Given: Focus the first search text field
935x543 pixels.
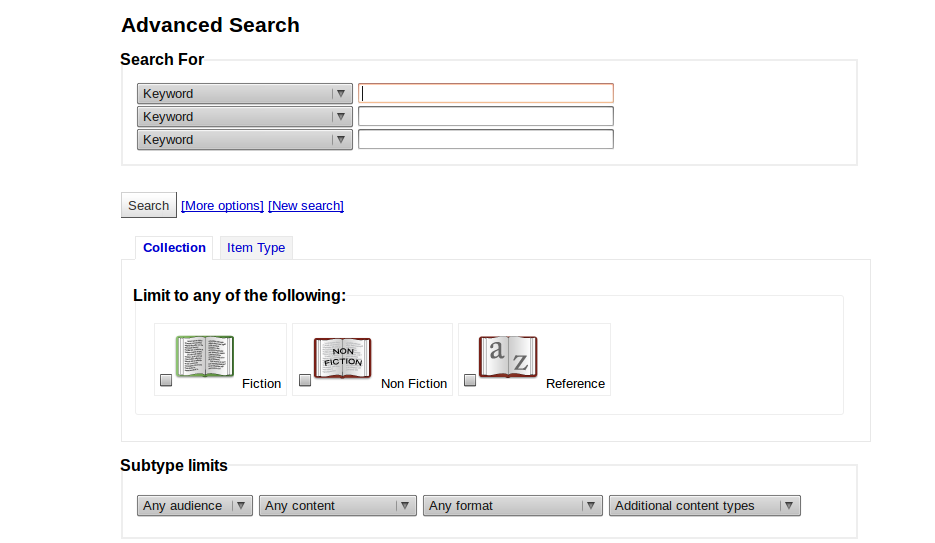Looking at the screenshot, I should [486, 93].
